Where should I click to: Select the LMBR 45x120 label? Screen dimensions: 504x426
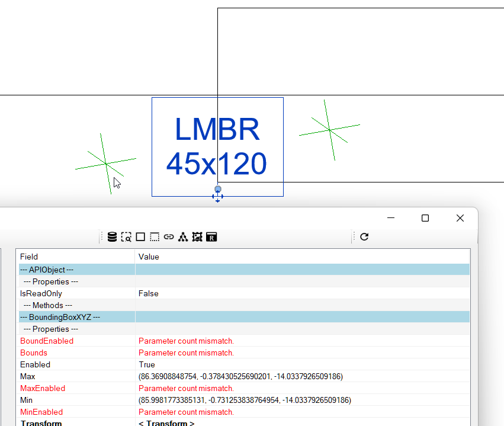pos(217,146)
